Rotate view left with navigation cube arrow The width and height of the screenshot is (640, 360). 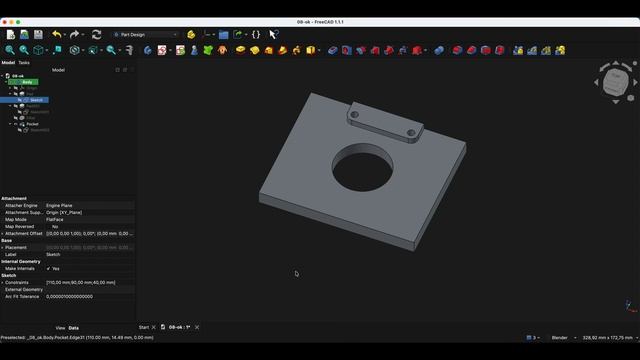(x=596, y=82)
